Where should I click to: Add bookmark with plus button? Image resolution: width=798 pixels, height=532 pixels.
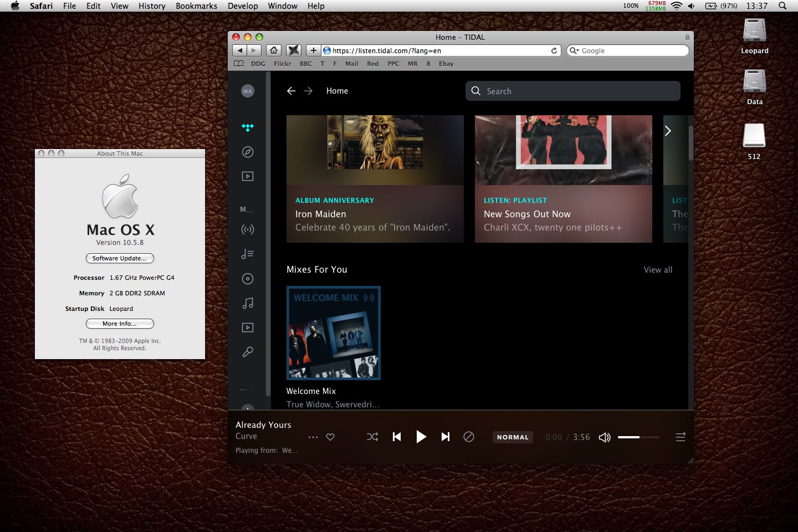pos(313,50)
